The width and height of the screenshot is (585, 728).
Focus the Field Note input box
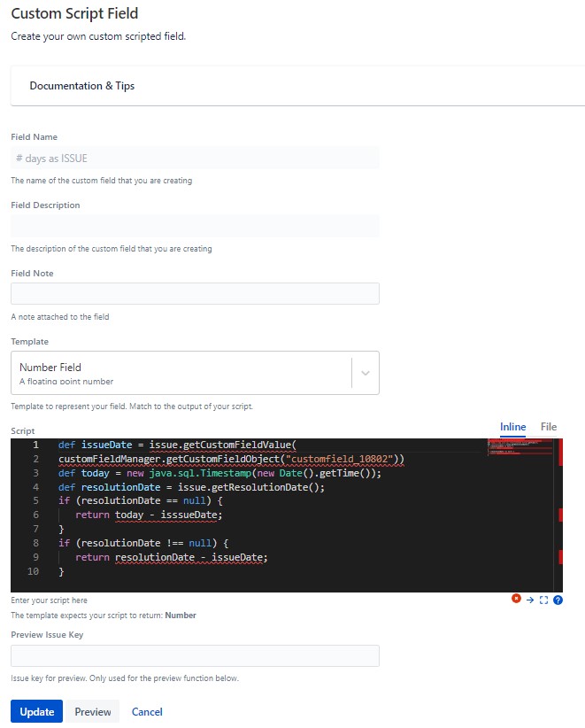(x=195, y=293)
